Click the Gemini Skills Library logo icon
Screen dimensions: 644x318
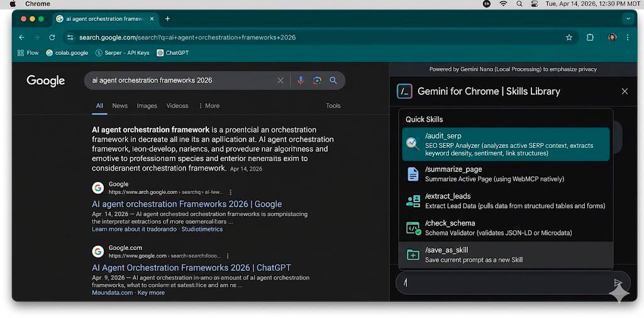click(x=404, y=91)
